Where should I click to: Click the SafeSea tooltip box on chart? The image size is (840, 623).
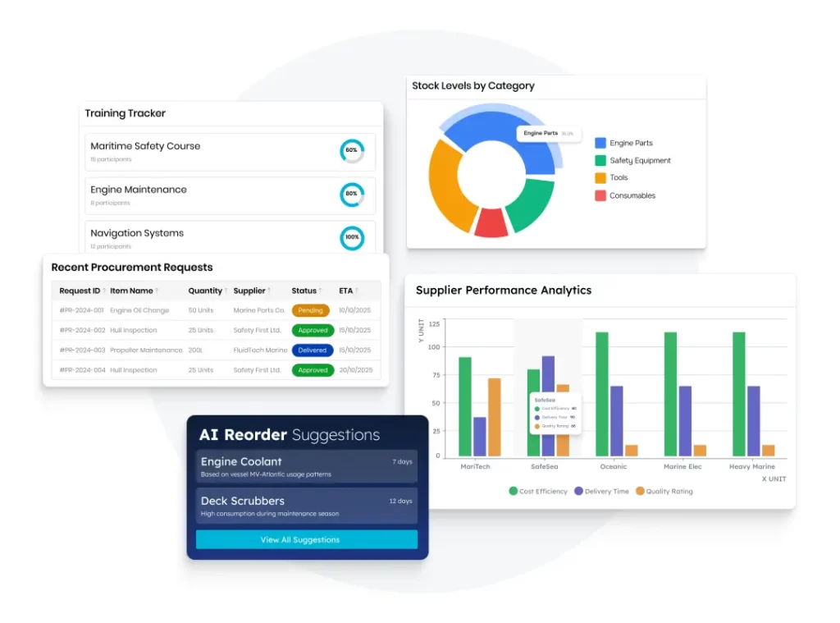pyautogui.click(x=555, y=414)
